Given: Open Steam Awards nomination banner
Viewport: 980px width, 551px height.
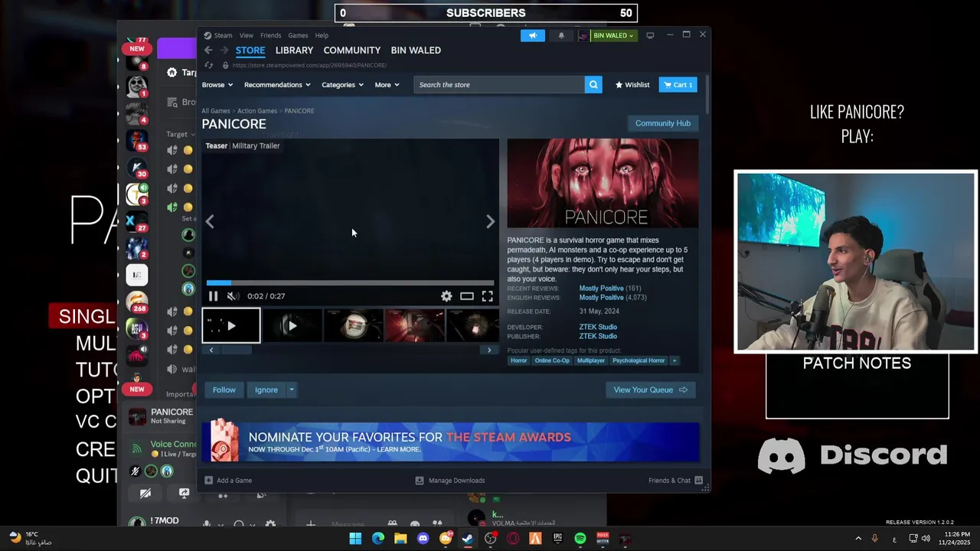Looking at the screenshot, I should tap(450, 442).
